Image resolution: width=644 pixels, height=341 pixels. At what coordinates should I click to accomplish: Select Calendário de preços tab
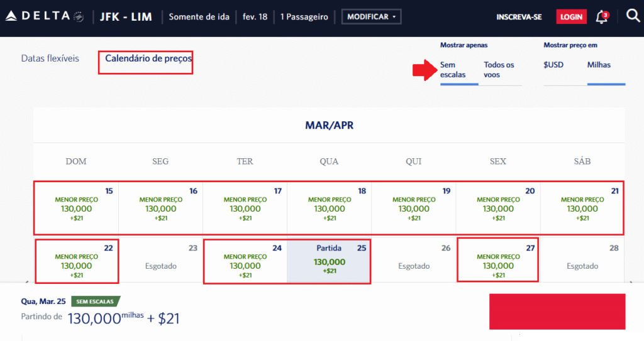(x=148, y=58)
